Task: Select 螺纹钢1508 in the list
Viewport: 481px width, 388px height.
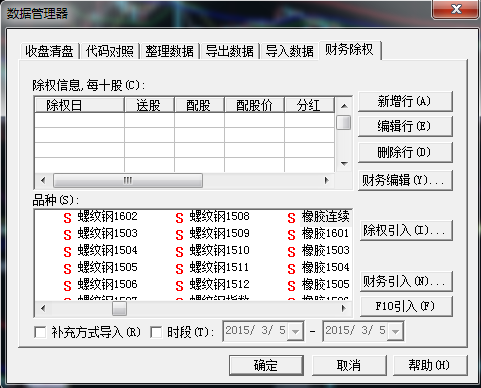Action: click(x=219, y=216)
